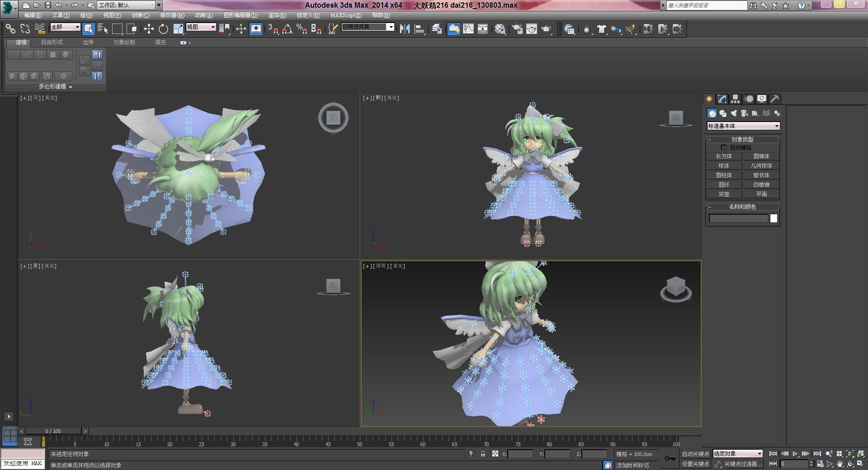Viewport: 868px width, 470px height.
Task: Toggle the selection lock icon
Action: [483, 454]
